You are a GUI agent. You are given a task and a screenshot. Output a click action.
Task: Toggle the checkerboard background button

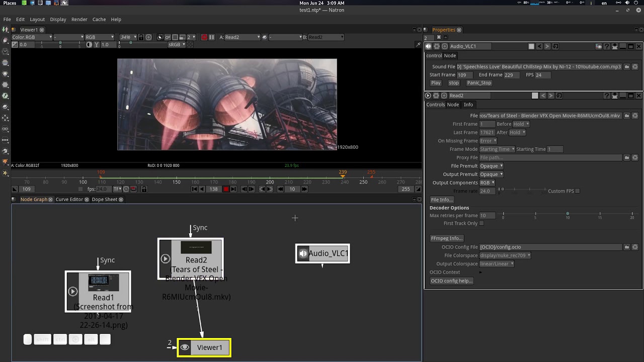[x=190, y=44]
